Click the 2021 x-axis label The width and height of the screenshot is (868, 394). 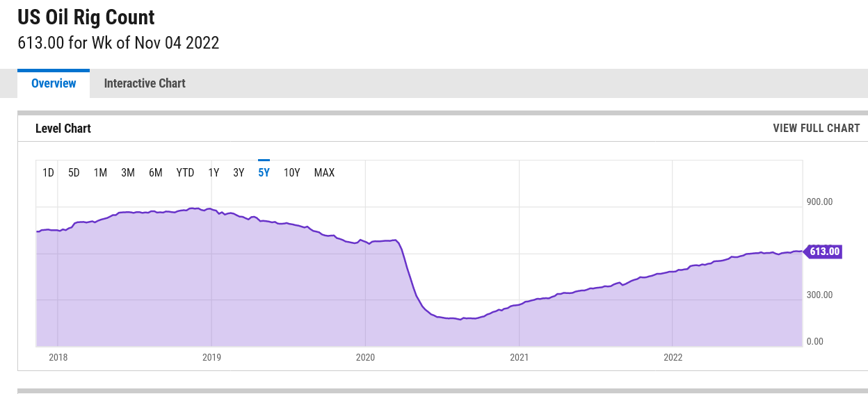[x=519, y=358]
